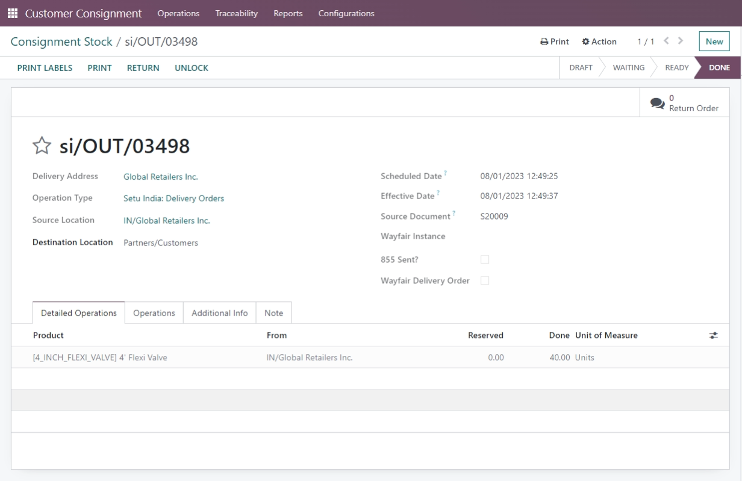This screenshot has width=742, height=481.
Task: Open Setu India: Delivery Orders link
Action: point(174,198)
